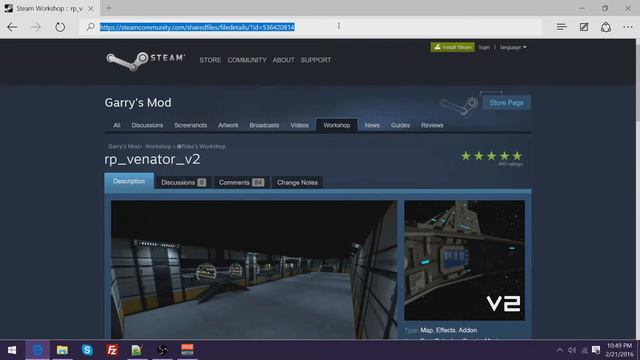This screenshot has width=640, height=360.
Task: Open the Share icon in Edge toolbar
Action: click(x=606, y=27)
